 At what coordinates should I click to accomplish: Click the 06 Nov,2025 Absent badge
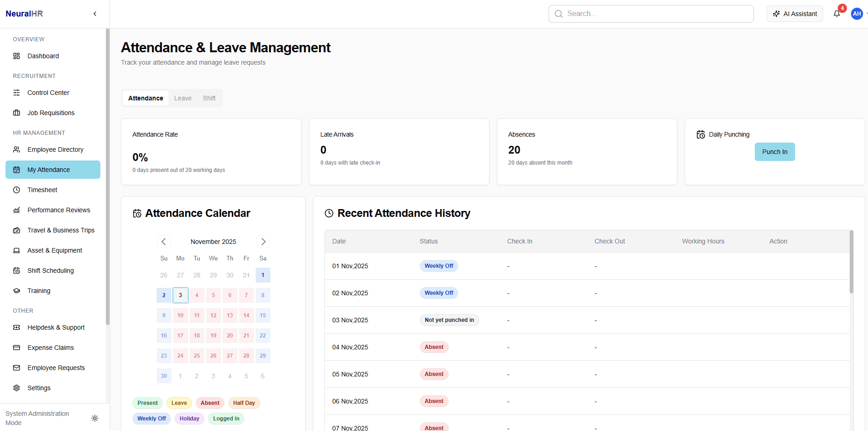434,401
